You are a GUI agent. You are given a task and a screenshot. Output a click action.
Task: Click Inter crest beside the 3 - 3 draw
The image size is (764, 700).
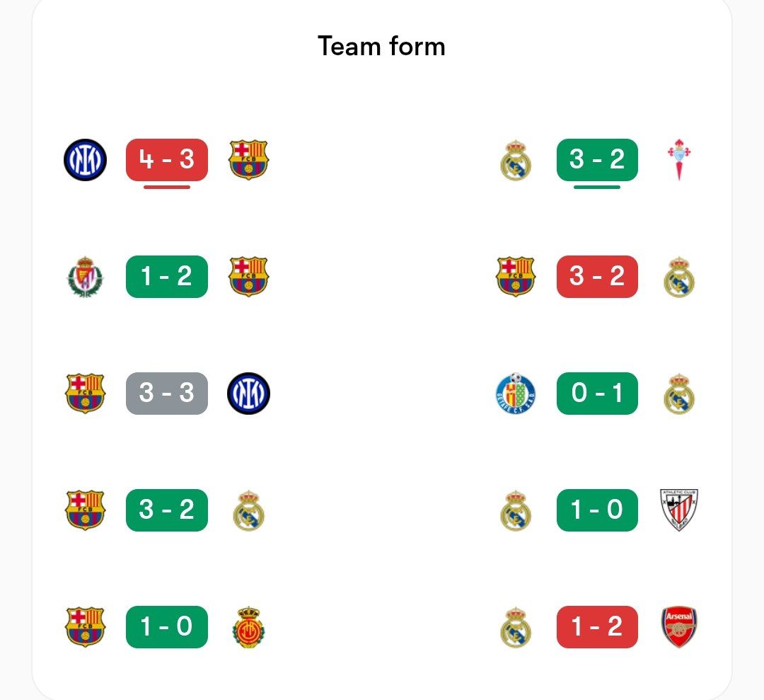pyautogui.click(x=249, y=394)
